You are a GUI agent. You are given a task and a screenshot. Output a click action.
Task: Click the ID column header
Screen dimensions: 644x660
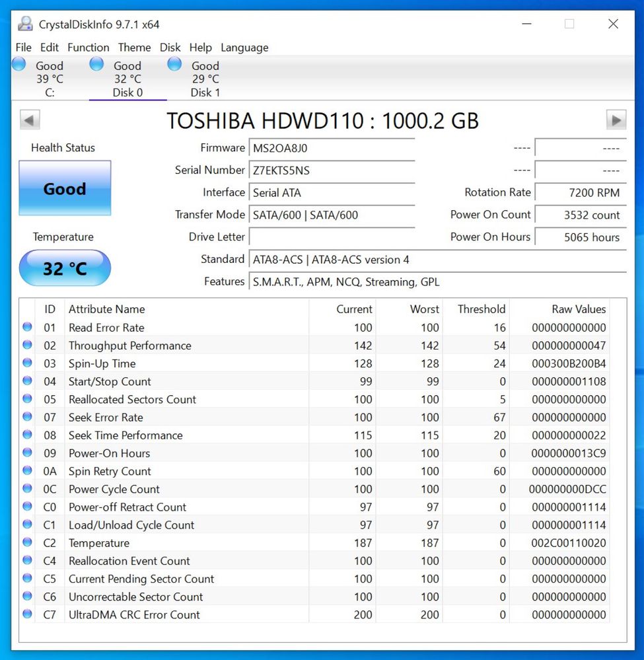pos(50,309)
